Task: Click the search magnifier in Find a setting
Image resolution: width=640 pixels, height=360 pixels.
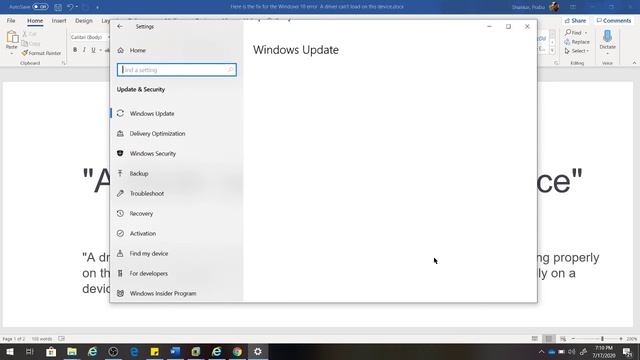Action: click(231, 70)
